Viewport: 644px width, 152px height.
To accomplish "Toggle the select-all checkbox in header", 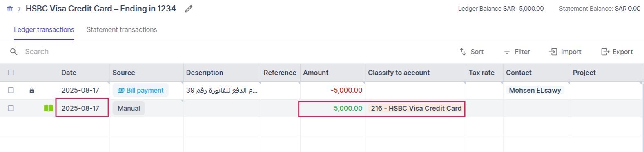I will [x=11, y=73].
